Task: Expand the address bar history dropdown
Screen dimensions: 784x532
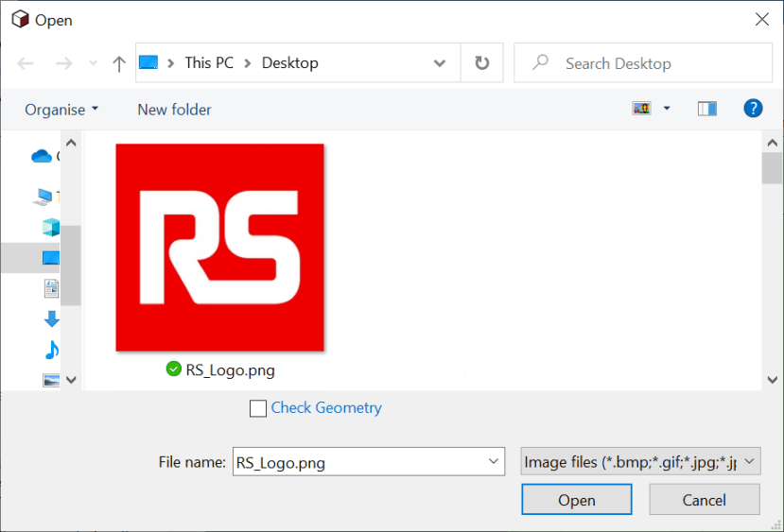Action: pyautogui.click(x=440, y=63)
